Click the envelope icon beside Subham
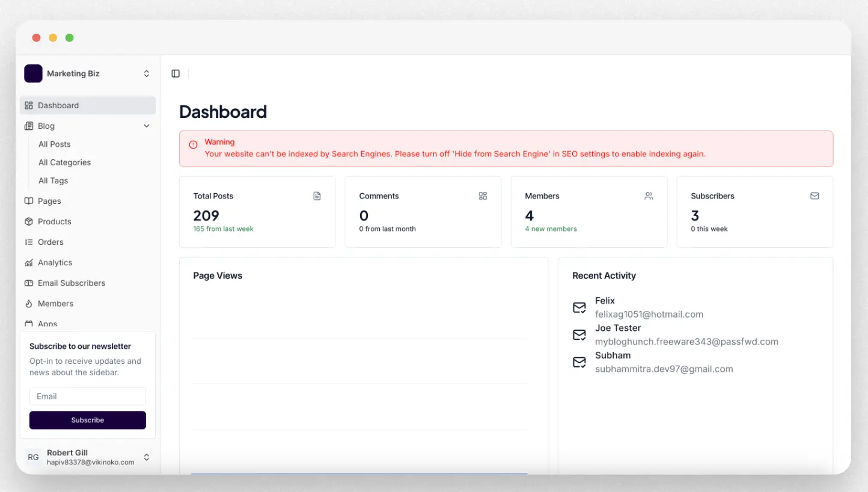This screenshot has height=492, width=868. click(579, 362)
